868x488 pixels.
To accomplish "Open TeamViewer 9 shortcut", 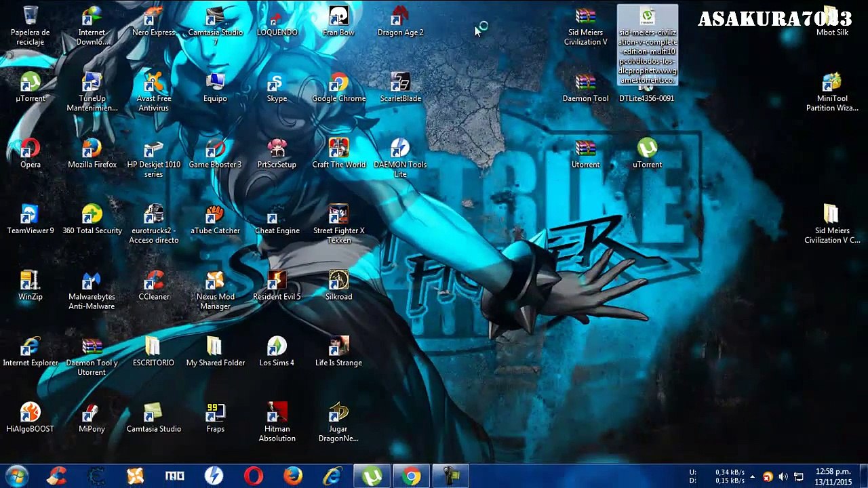I will pyautogui.click(x=31, y=220).
